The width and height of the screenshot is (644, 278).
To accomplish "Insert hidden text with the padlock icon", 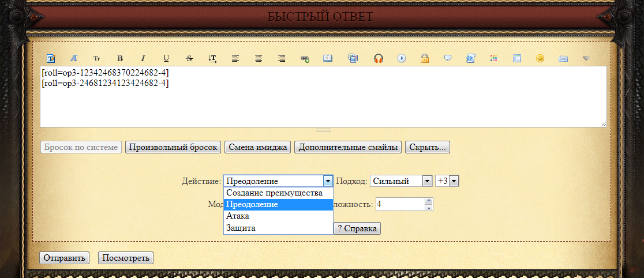I will (x=424, y=58).
